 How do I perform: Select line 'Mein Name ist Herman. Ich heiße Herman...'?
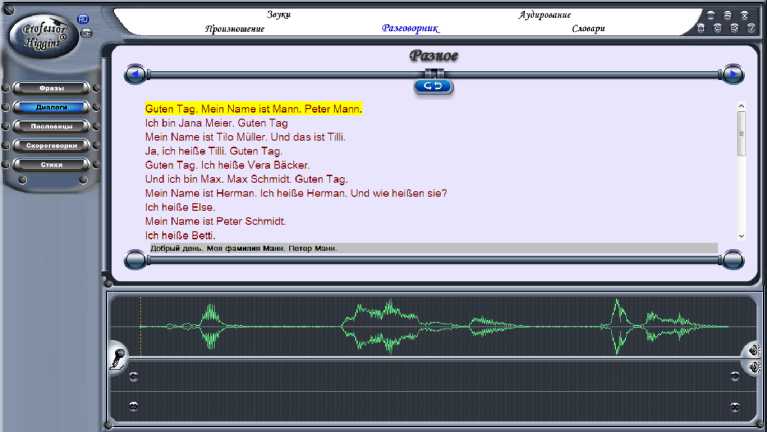pos(296,193)
